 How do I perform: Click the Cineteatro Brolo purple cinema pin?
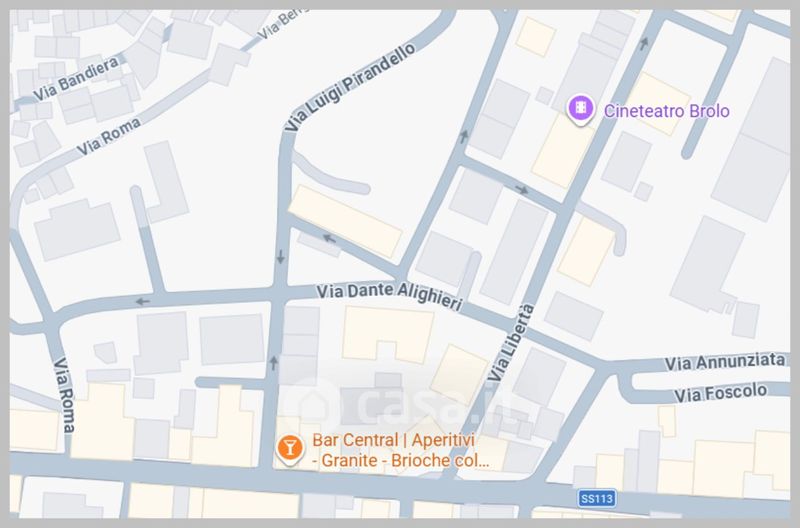pyautogui.click(x=581, y=109)
